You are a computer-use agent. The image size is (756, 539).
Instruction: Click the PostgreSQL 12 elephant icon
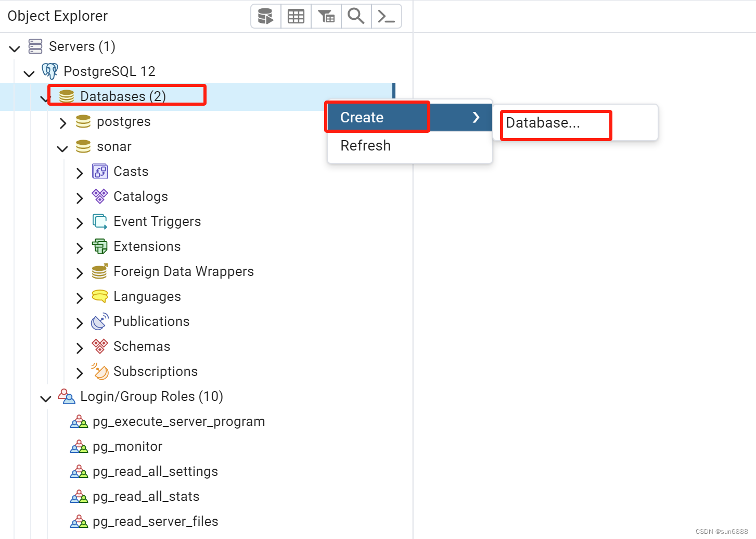coord(50,71)
